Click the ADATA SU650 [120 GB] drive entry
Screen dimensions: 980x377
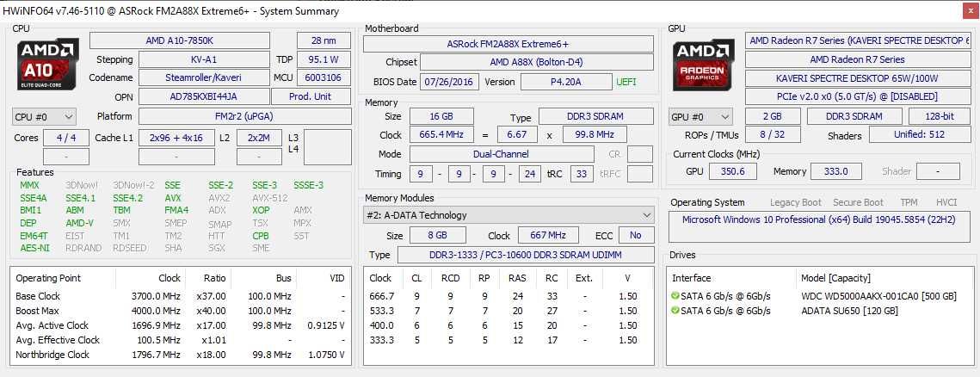click(x=848, y=311)
